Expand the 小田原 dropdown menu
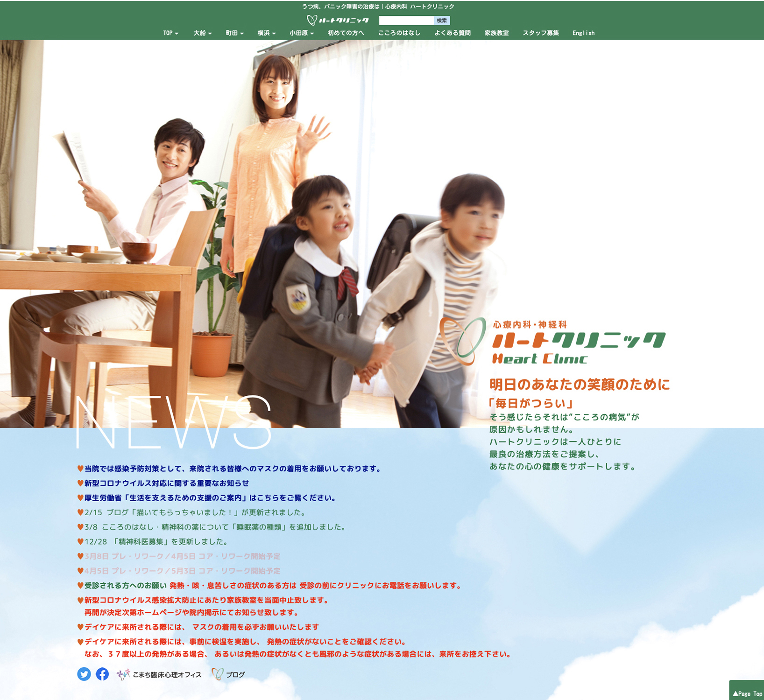 (x=302, y=33)
